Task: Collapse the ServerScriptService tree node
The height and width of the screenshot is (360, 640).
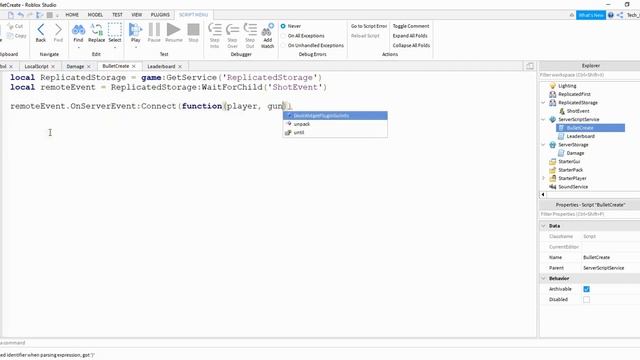Action: (x=543, y=120)
